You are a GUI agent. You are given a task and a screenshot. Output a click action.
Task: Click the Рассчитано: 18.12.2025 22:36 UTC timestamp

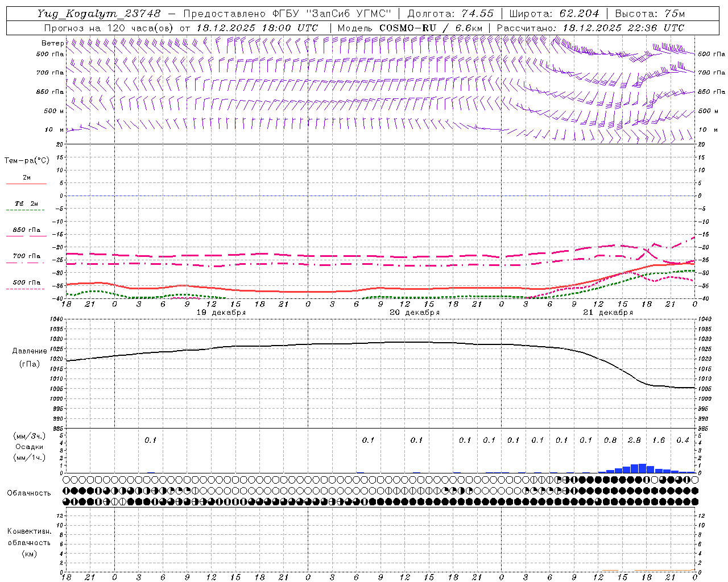[x=590, y=28]
